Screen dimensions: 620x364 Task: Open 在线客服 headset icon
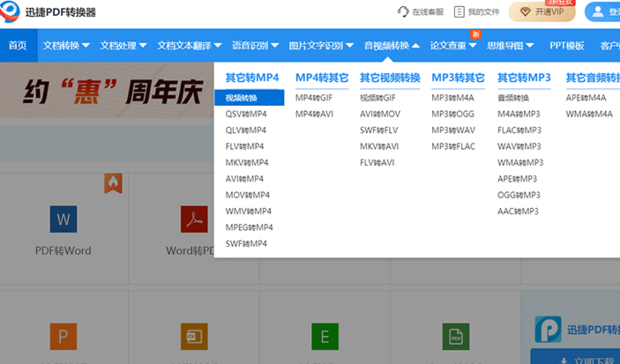point(403,12)
